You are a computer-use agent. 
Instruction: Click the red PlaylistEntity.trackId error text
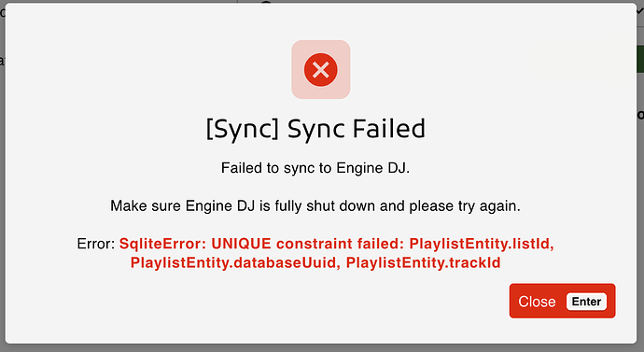point(424,262)
